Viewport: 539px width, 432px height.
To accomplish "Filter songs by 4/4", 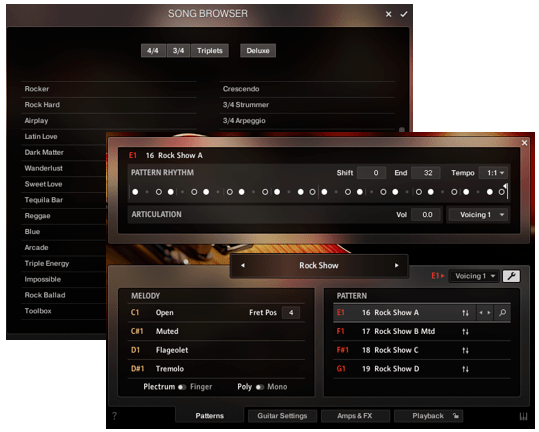I will click(x=153, y=51).
